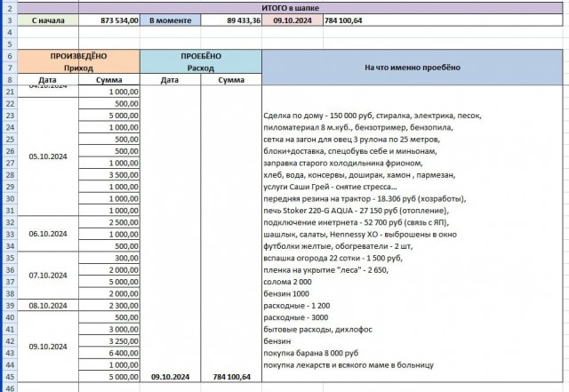Select the merged date cell 06.10.2024
This screenshot has width=569, height=392.
(x=48, y=234)
